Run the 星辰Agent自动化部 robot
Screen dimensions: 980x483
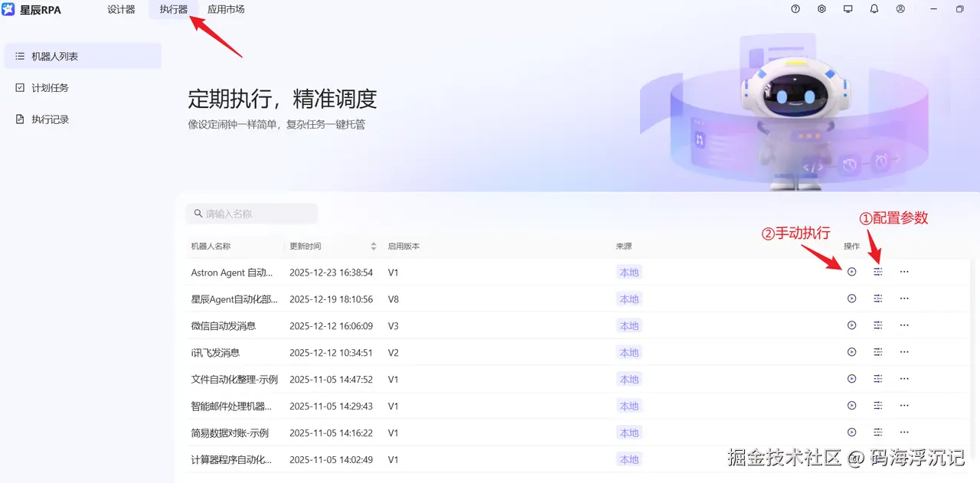[851, 299]
